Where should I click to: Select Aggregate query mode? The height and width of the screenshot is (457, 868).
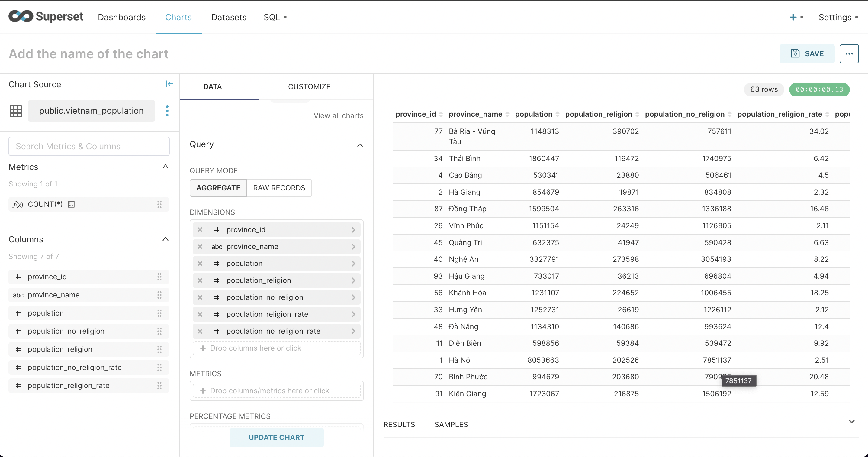(218, 188)
